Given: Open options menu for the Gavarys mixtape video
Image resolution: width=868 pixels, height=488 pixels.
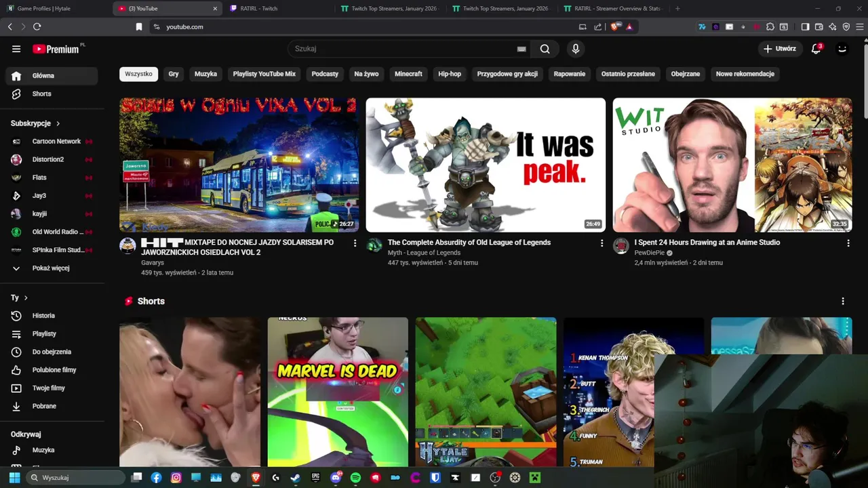Looking at the screenshot, I should pyautogui.click(x=355, y=243).
